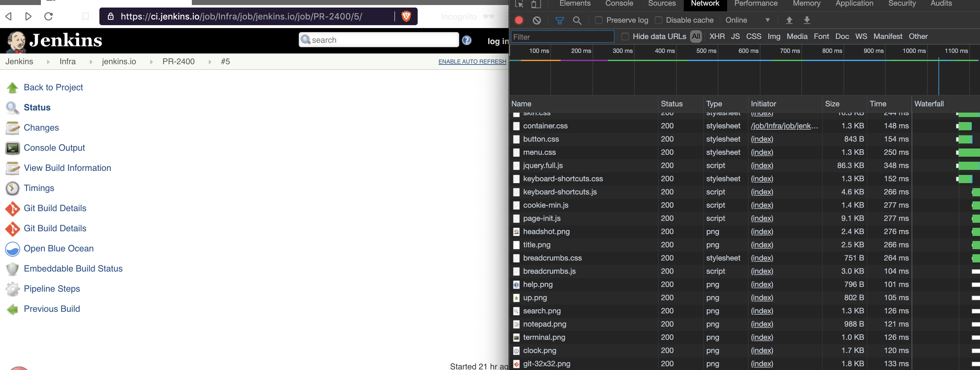Open the Performance tab
This screenshot has height=370, width=980.
click(755, 3)
